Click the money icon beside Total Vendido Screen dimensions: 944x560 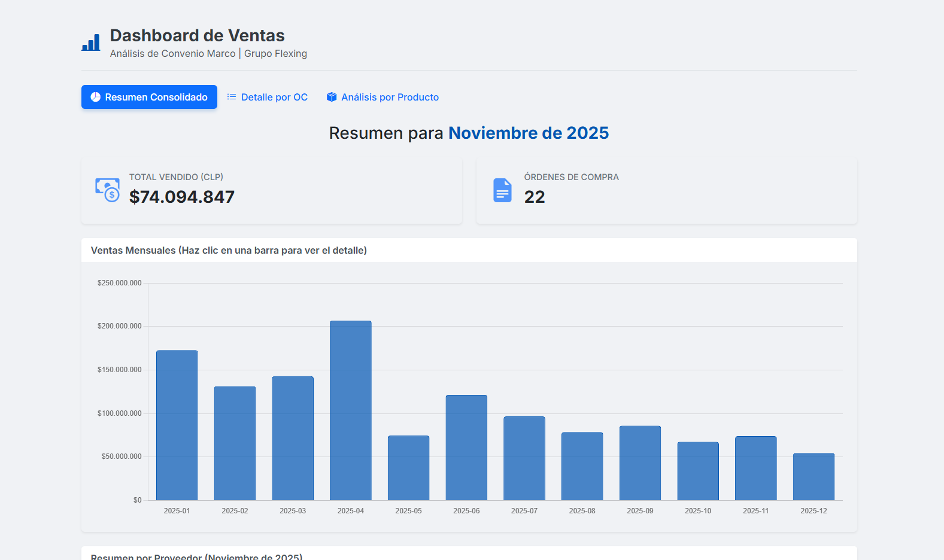tap(107, 190)
